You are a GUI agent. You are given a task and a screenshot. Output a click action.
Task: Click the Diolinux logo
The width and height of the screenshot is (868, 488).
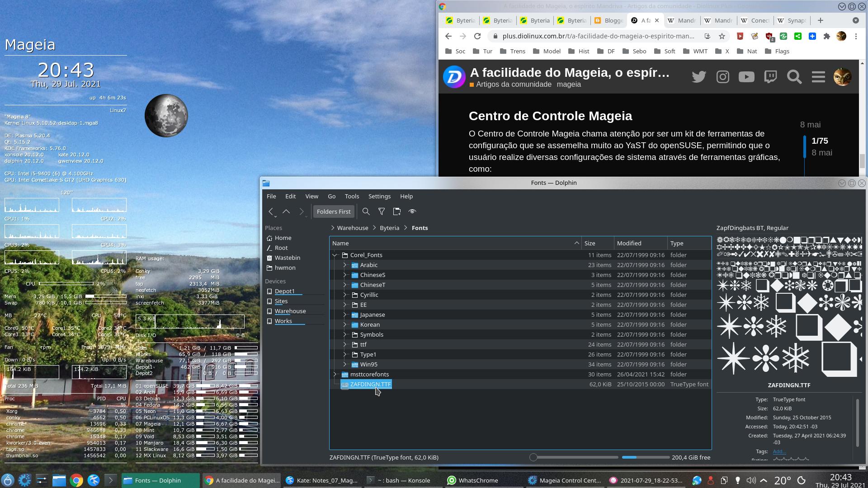[x=454, y=77]
